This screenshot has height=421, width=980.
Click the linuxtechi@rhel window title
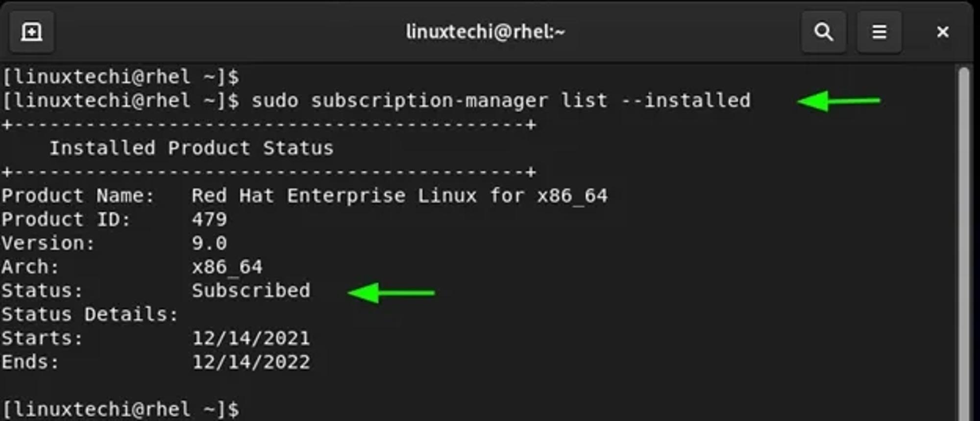point(485,32)
